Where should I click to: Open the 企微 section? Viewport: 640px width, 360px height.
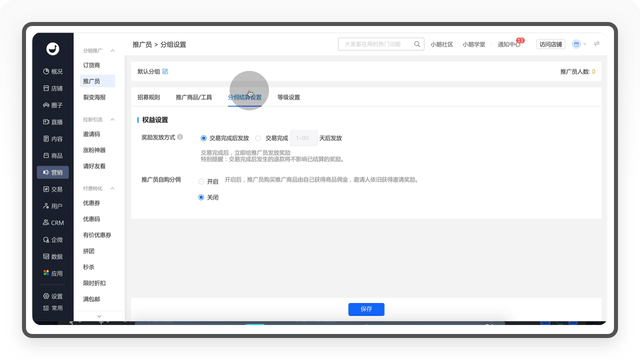[53, 240]
